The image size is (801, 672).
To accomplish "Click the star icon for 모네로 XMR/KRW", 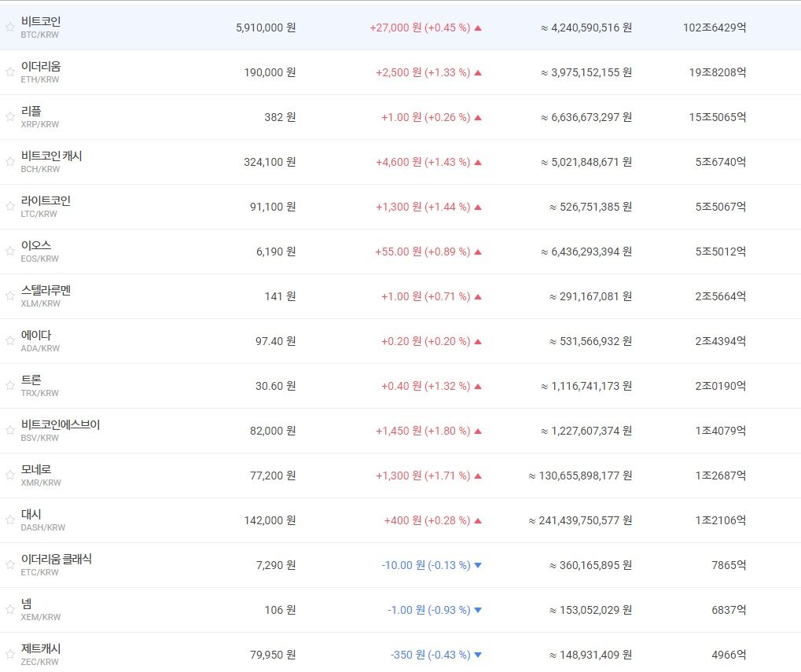I will pos(9,476).
